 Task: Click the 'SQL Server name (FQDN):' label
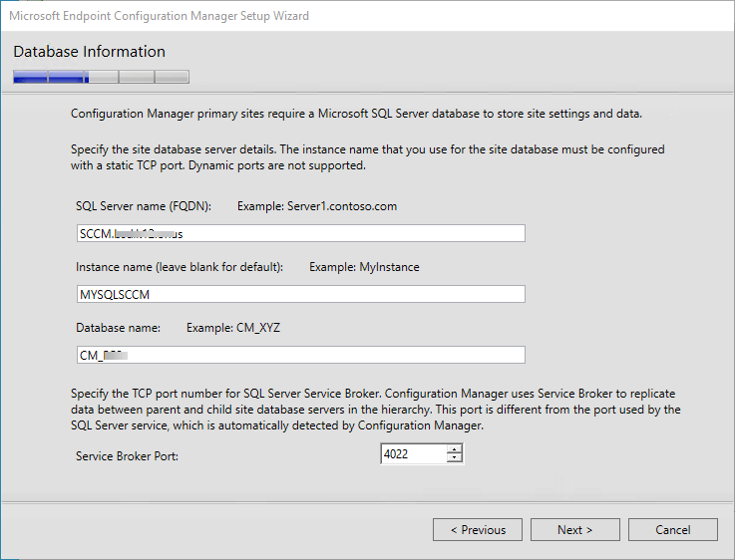[x=144, y=206]
